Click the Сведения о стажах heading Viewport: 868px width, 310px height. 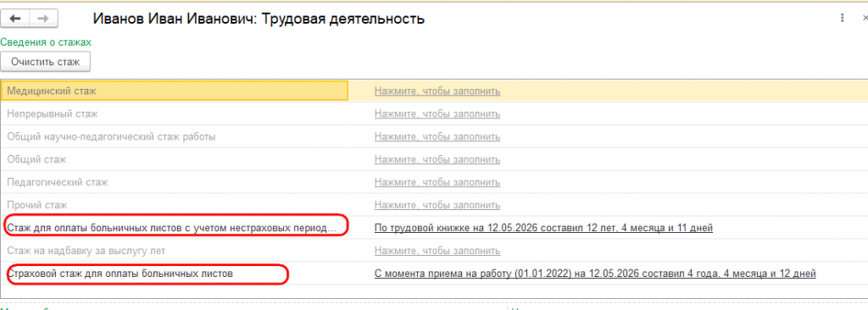pyautogui.click(x=46, y=42)
